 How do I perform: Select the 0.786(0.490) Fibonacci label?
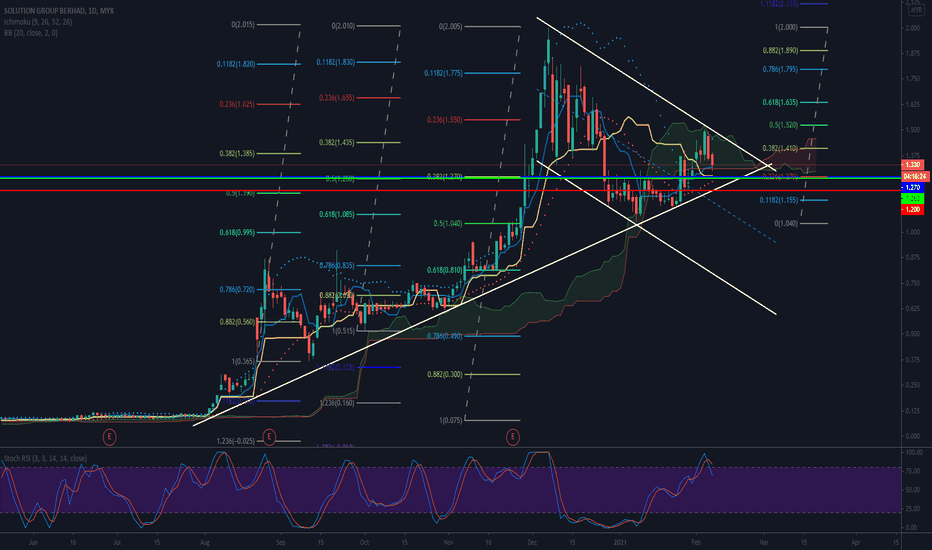coord(445,336)
